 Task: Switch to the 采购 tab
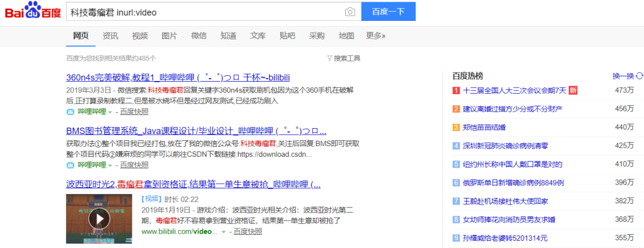point(317,36)
